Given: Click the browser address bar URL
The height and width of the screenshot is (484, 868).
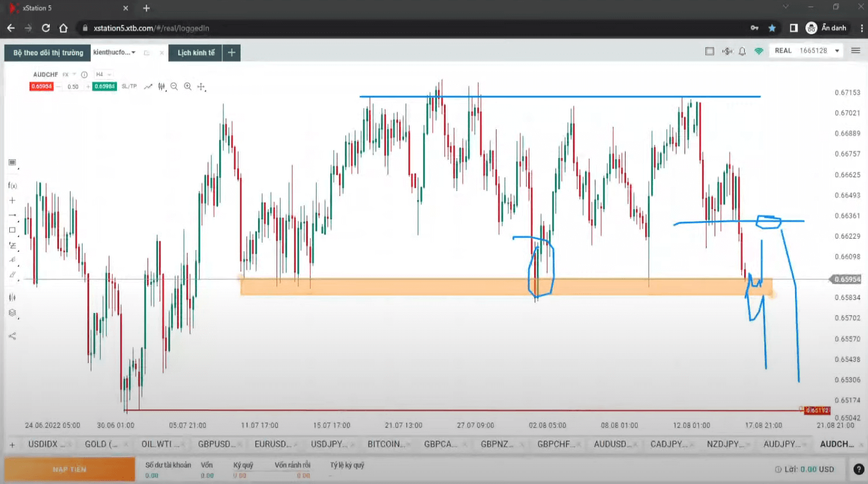Looking at the screenshot, I should 152,28.
